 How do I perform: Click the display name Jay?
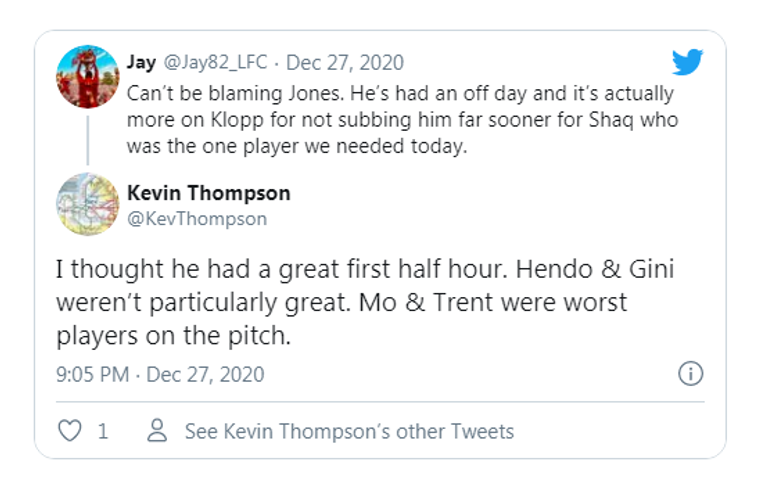141,62
